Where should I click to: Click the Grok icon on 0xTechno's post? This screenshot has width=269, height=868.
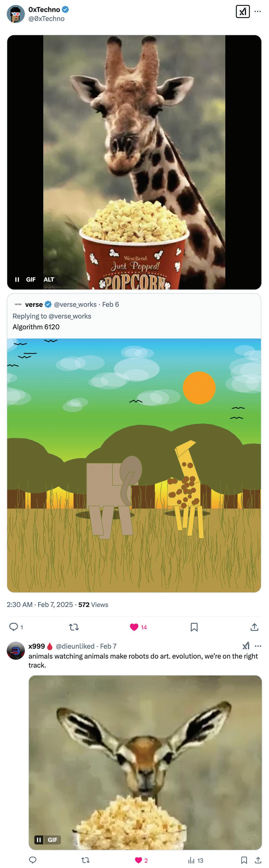pyautogui.click(x=243, y=12)
